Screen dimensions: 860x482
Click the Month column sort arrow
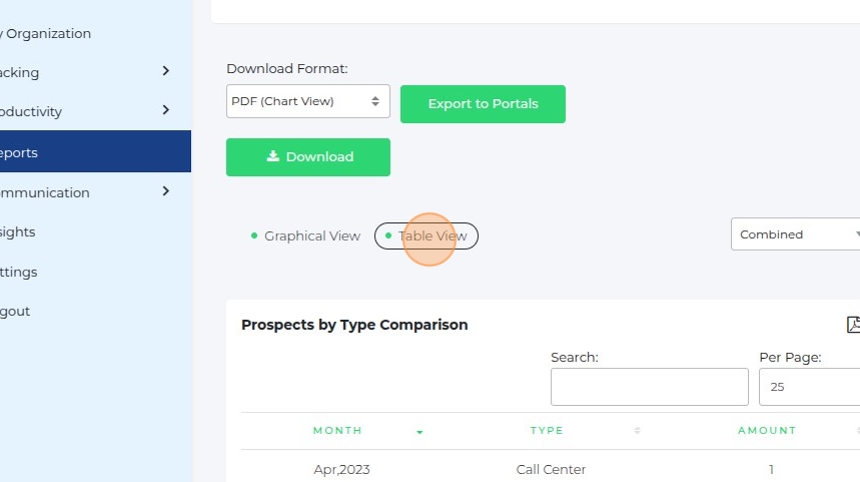coord(420,432)
